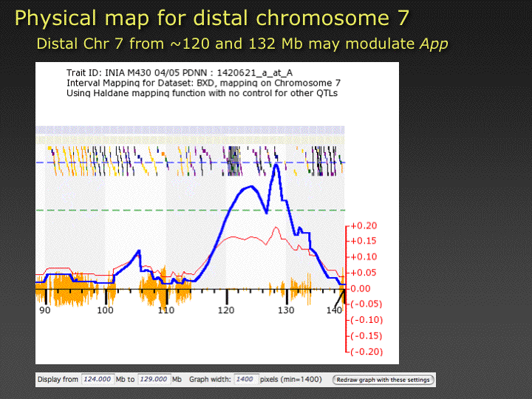Click the +0.20 red scale label
Viewport: 532px width, 399px height.
pyautogui.click(x=364, y=225)
